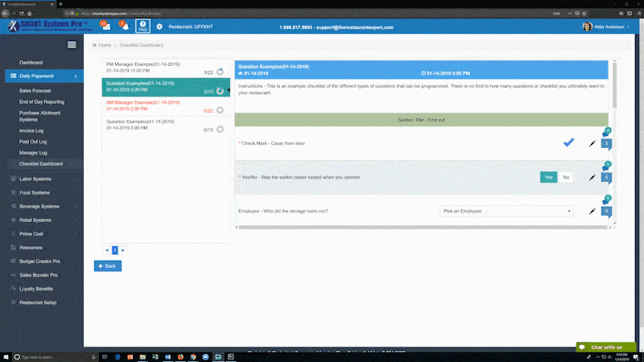Toggle the blue check mark for Clean front door
This screenshot has height=362, width=644.
[x=569, y=142]
